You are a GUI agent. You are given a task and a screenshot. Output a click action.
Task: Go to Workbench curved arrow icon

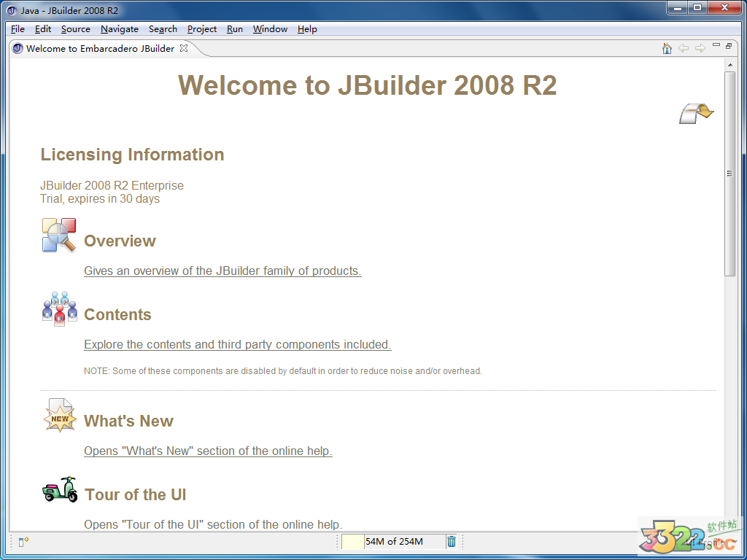coord(696,113)
